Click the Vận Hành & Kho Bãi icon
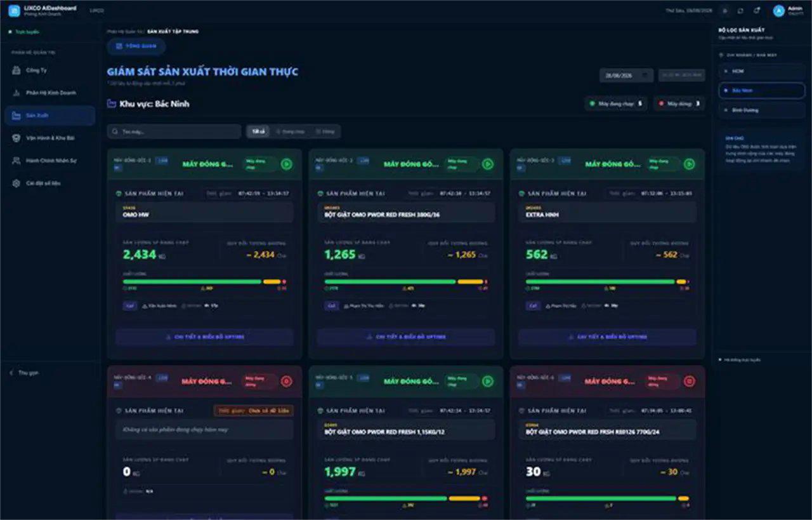 16,138
